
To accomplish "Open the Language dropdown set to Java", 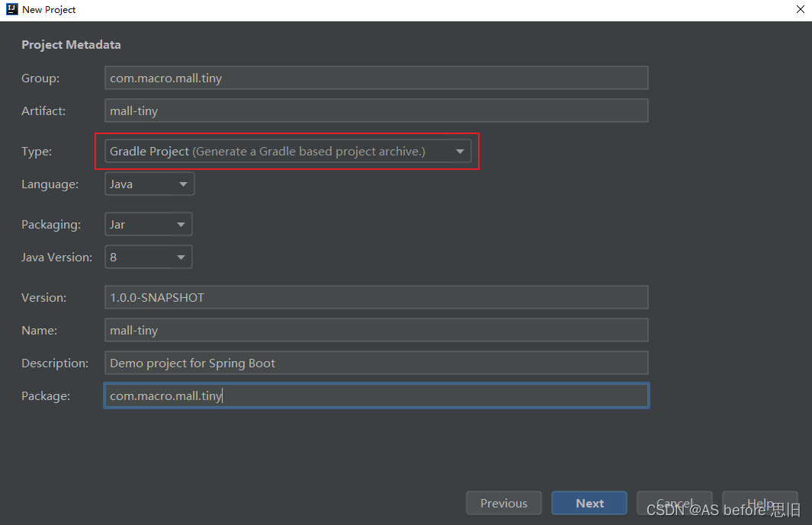I will [x=149, y=184].
